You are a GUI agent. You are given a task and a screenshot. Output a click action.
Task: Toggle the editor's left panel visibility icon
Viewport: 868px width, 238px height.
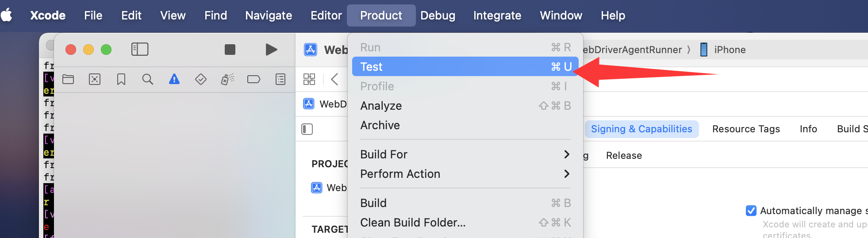click(307, 129)
